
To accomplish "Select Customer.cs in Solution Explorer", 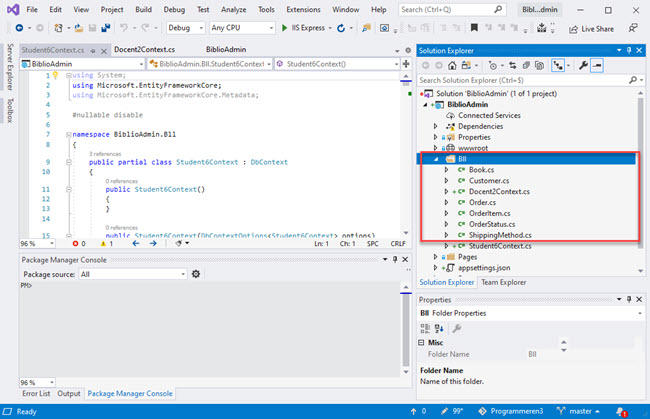I will click(489, 181).
